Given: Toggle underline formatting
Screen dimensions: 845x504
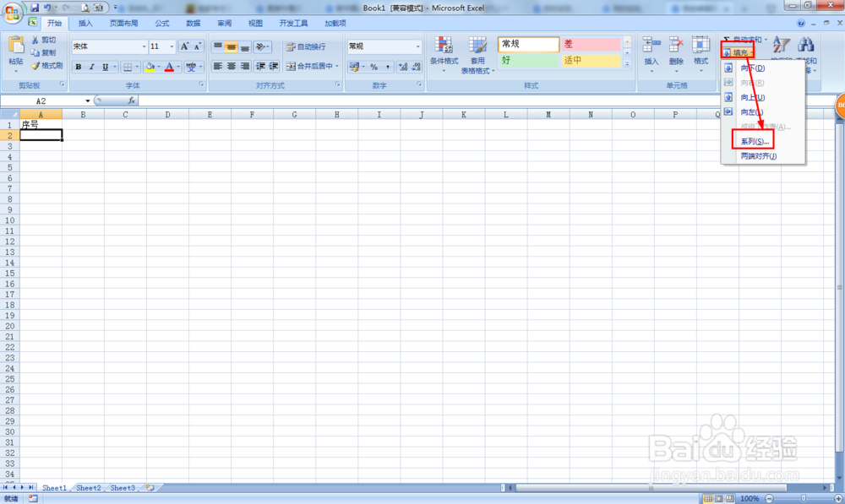Looking at the screenshot, I should (x=106, y=67).
